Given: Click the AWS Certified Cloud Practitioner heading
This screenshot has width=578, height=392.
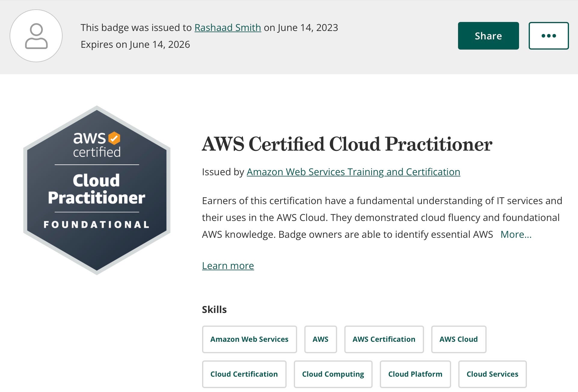Looking at the screenshot, I should [x=347, y=144].
